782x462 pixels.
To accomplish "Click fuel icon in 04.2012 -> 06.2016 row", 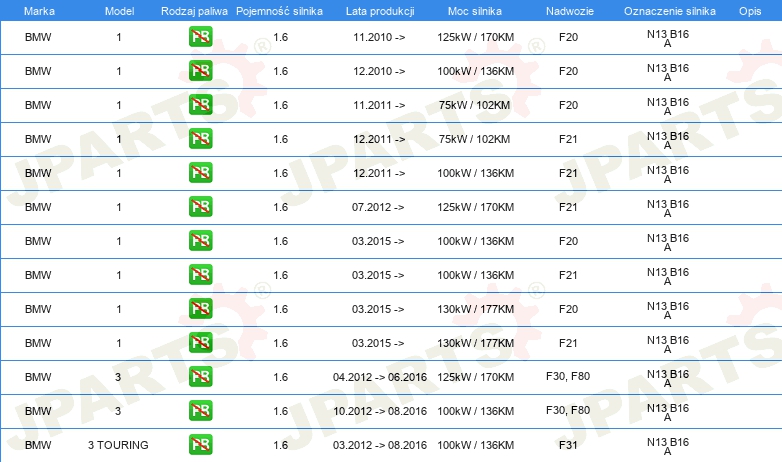I will pos(200,376).
